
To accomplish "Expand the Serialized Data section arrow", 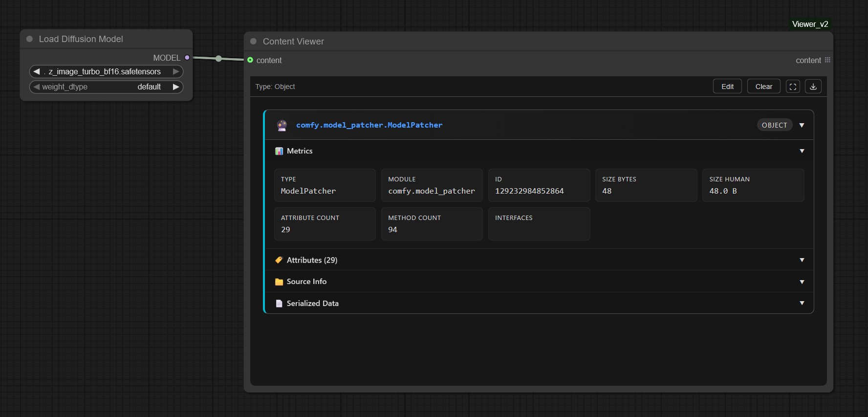I will tap(802, 303).
